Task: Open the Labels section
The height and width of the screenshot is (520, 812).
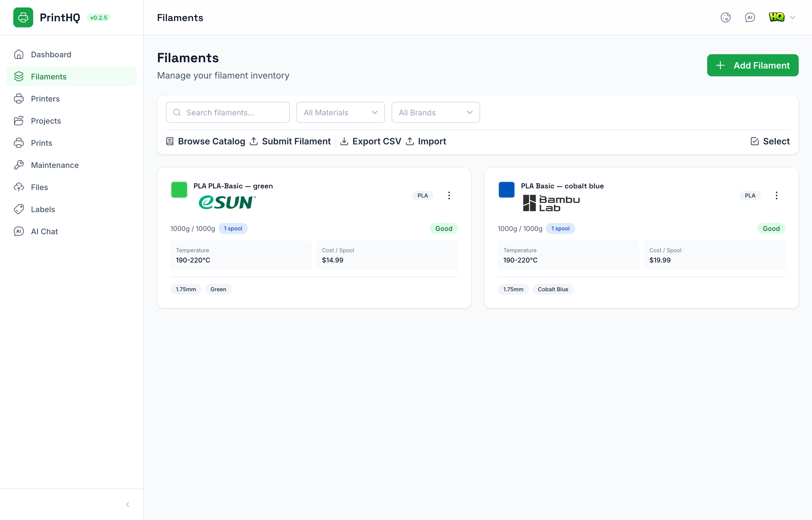Action: tap(43, 209)
